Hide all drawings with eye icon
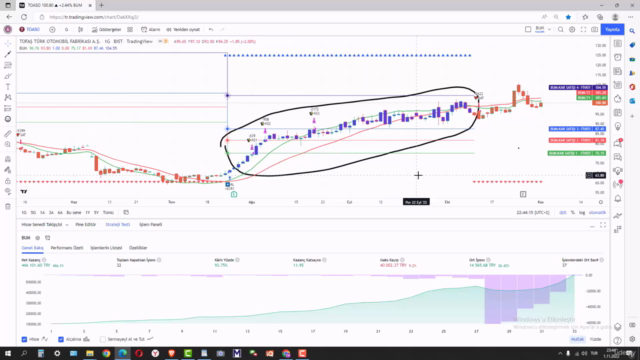The height and width of the screenshot is (360, 640). (8, 191)
